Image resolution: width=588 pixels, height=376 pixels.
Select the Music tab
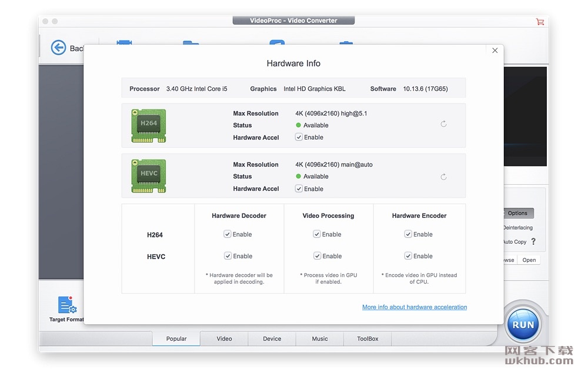pyautogui.click(x=320, y=338)
